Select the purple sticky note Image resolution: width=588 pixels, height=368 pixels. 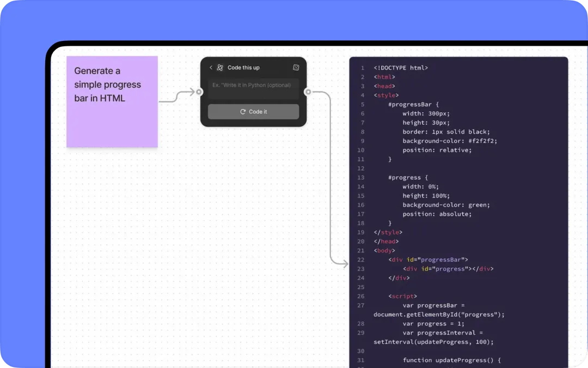tap(112, 101)
